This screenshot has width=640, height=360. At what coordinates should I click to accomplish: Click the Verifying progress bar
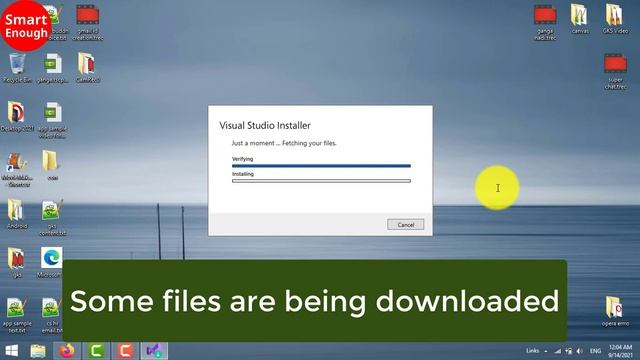pos(321,166)
